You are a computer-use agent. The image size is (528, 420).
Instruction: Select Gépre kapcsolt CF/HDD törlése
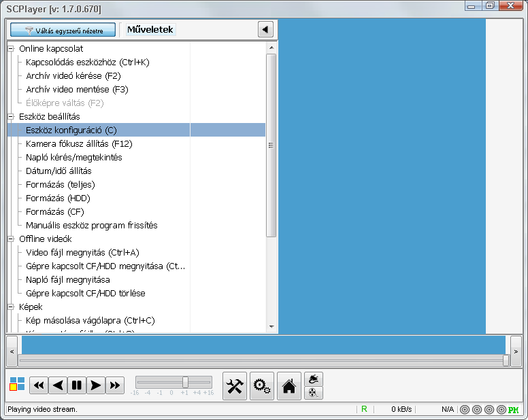point(86,294)
